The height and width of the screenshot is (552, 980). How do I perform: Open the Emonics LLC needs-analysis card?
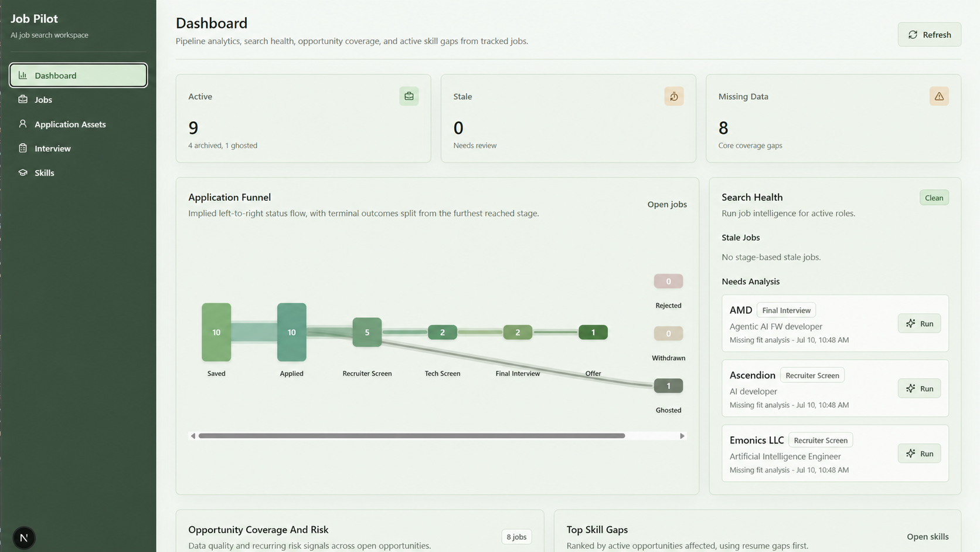(835, 453)
